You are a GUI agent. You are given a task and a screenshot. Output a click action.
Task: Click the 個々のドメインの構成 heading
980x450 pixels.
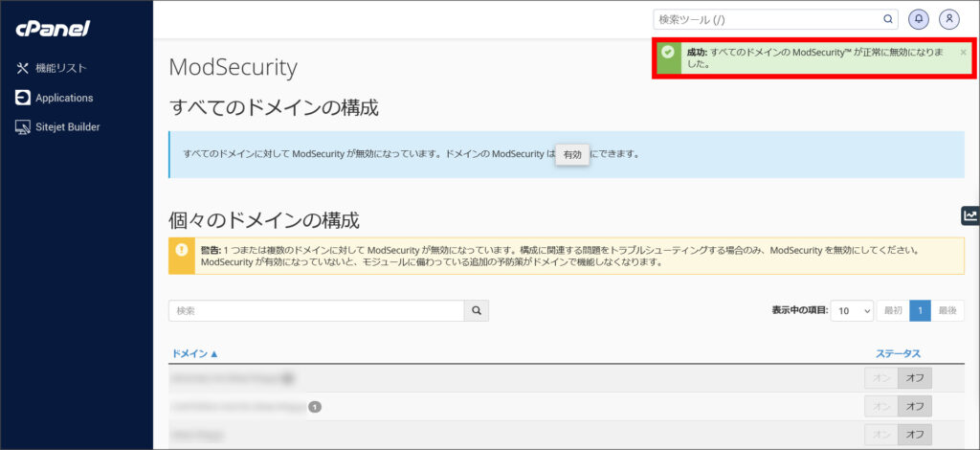point(264,220)
